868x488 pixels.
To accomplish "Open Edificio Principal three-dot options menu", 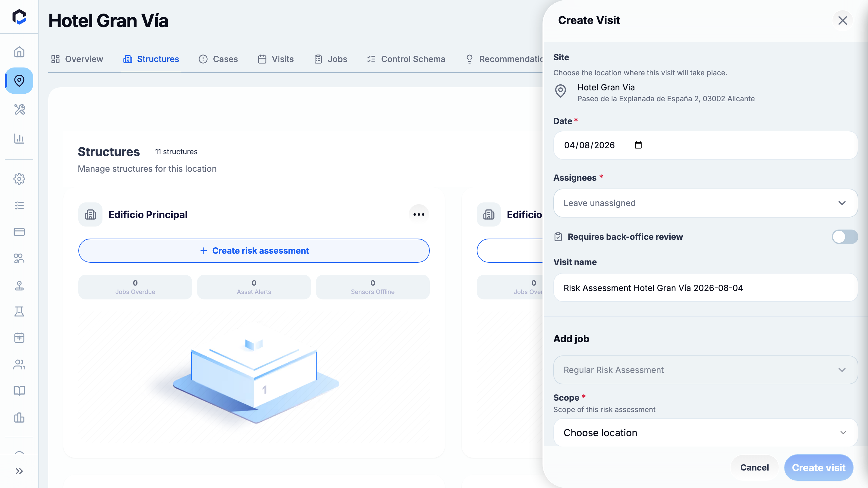I will point(419,214).
